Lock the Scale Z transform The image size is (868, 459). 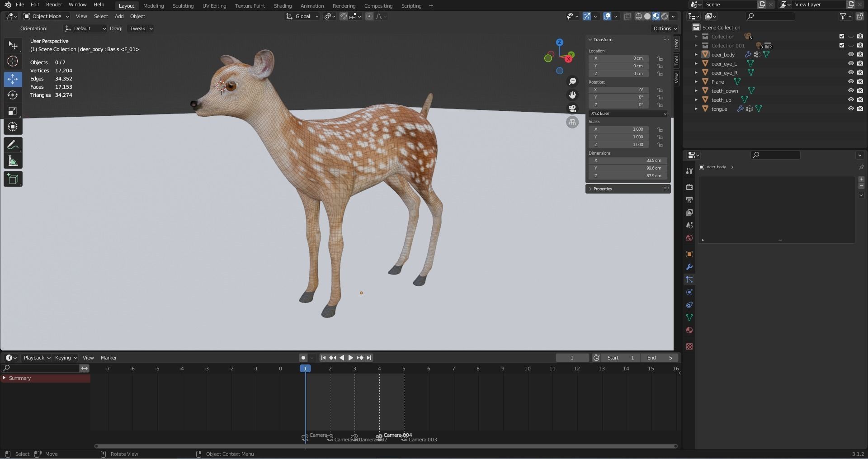pyautogui.click(x=660, y=145)
